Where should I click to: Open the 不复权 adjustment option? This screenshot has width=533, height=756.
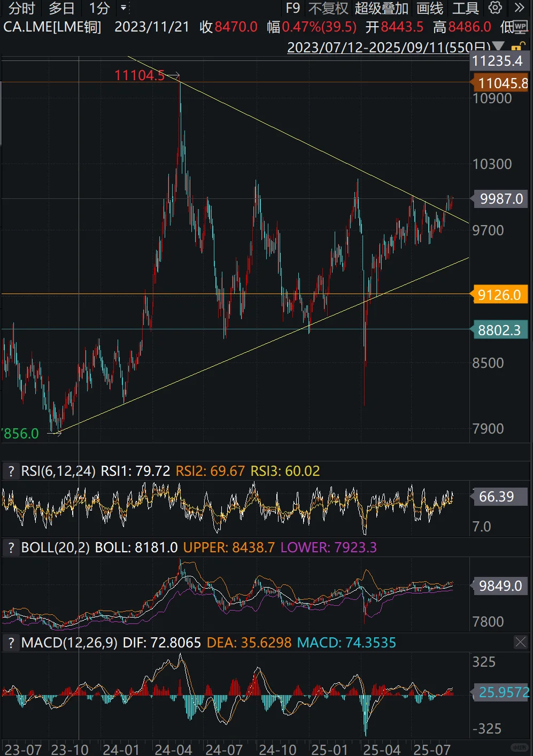pos(328,8)
